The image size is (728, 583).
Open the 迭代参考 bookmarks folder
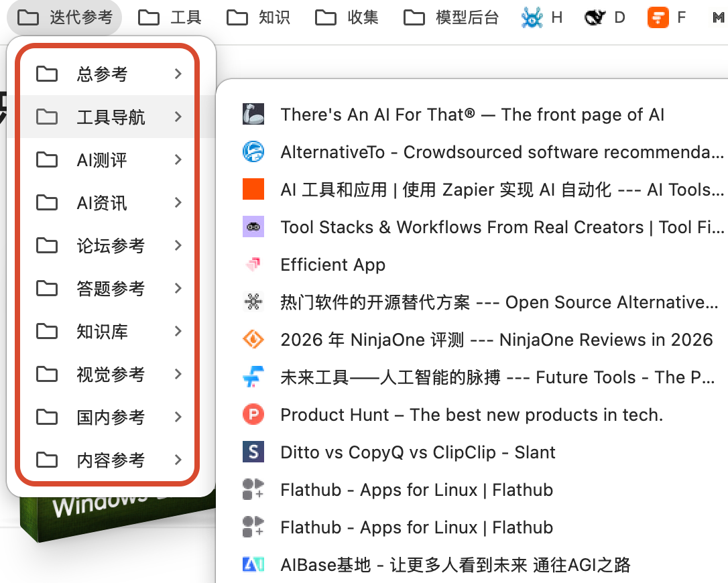(64, 17)
